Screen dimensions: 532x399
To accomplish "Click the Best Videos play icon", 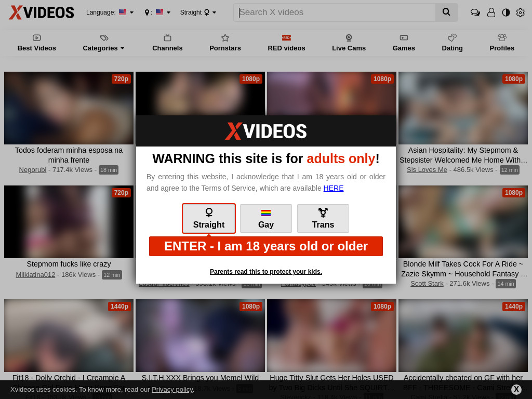I will click(x=36, y=38).
